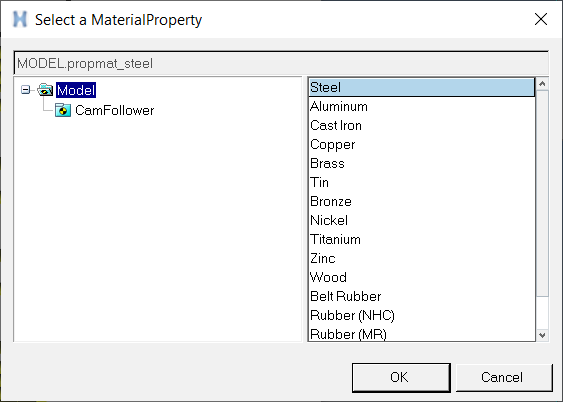Pick Titanium from the list
This screenshot has height=402, width=563.
(x=422, y=239)
